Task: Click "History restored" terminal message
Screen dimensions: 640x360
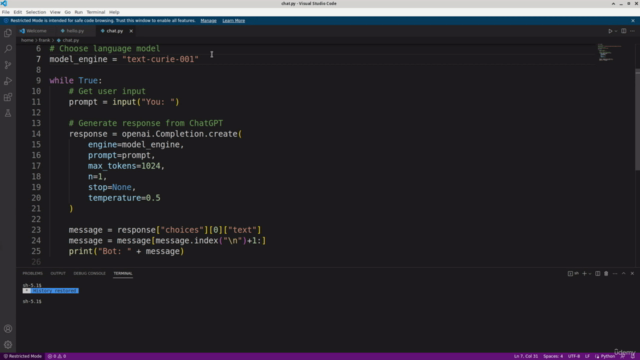Action: point(54,291)
